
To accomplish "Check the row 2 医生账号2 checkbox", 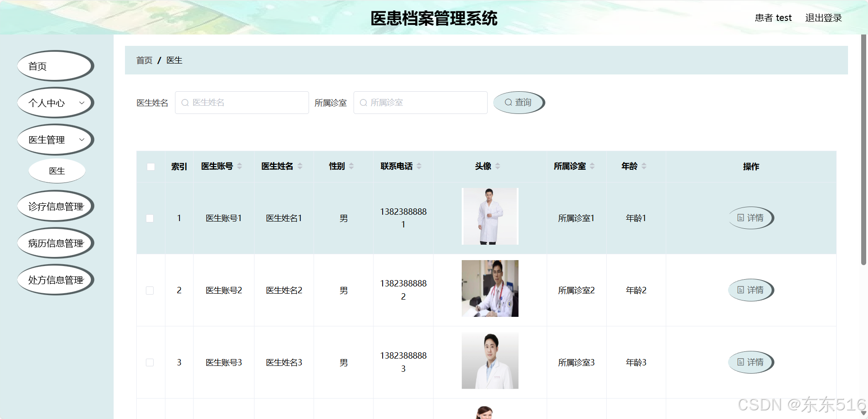I will point(150,291).
